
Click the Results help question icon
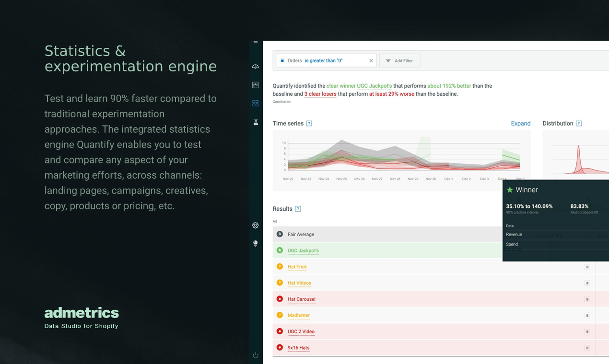click(298, 209)
